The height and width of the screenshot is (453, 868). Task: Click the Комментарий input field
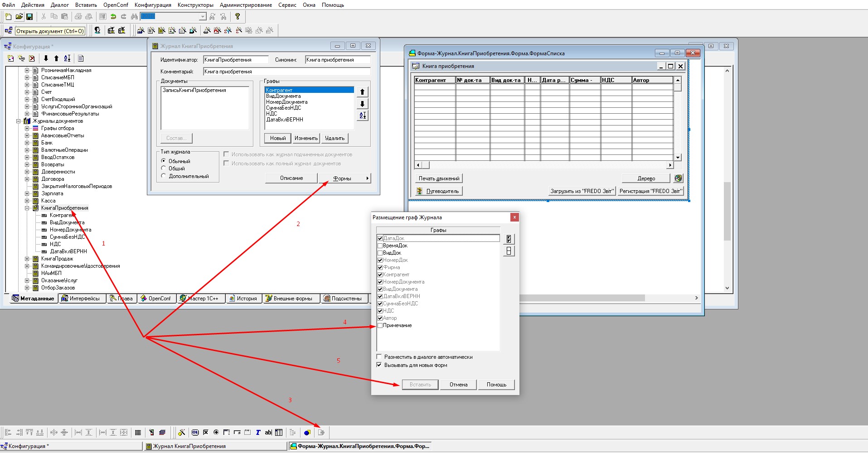286,72
